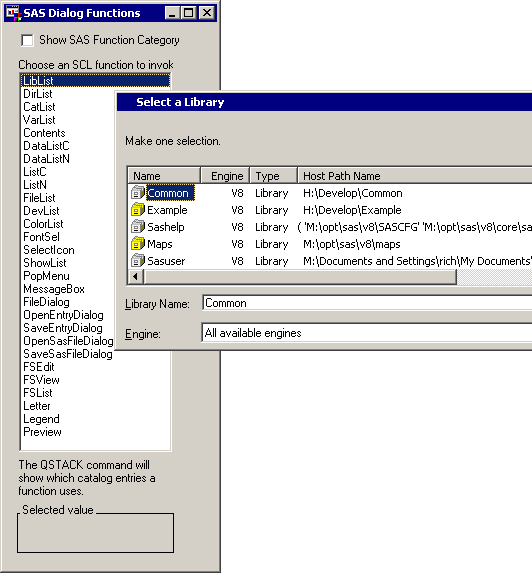Click the H:\Develop\Common host path
Image resolution: width=532 pixels, height=573 pixels.
[353, 193]
